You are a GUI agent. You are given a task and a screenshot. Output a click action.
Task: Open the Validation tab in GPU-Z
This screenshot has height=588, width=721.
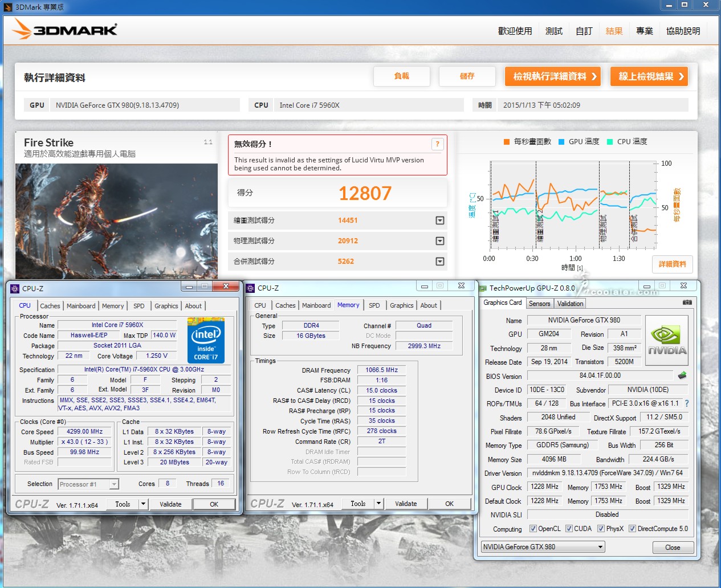click(x=570, y=304)
